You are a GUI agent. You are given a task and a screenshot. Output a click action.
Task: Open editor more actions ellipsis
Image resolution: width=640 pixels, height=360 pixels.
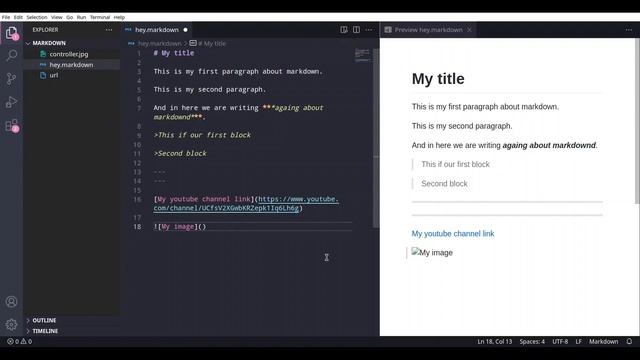(x=369, y=30)
